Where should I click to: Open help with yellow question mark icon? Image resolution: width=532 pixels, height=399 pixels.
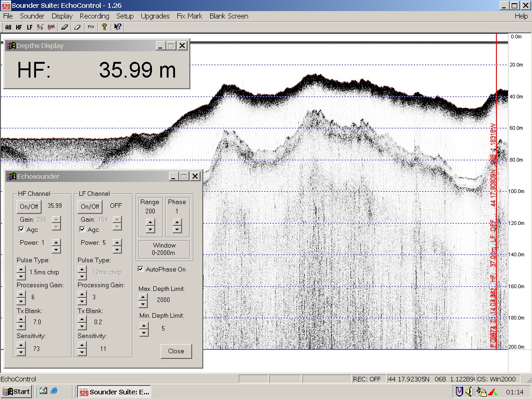[x=104, y=27]
